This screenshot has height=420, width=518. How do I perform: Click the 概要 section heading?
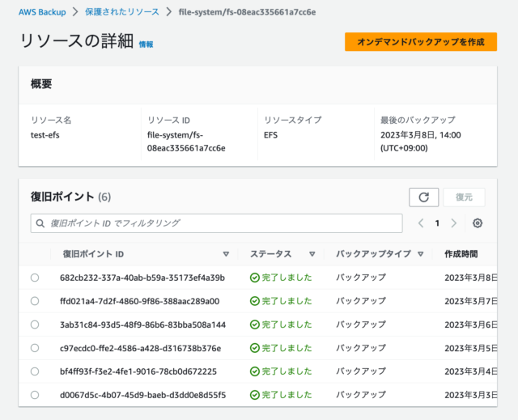pos(41,84)
